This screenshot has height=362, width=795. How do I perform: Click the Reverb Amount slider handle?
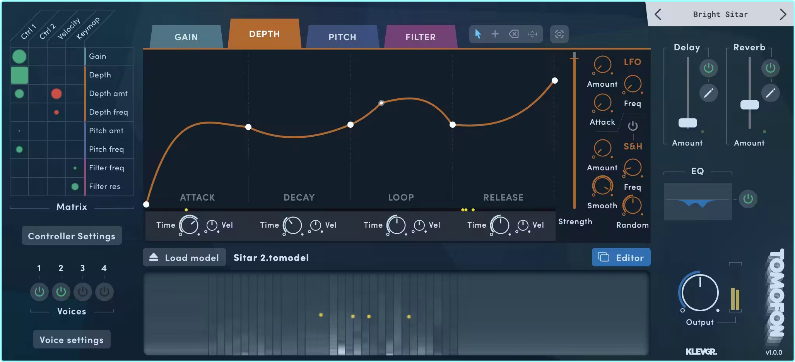pyautogui.click(x=749, y=105)
